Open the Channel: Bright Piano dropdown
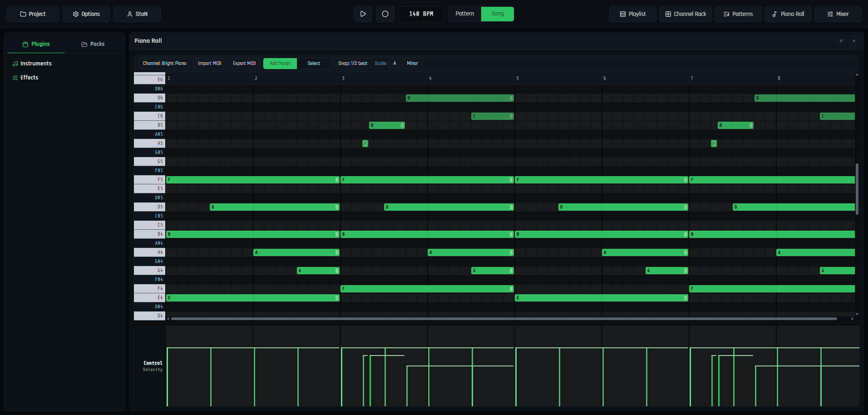 point(164,64)
